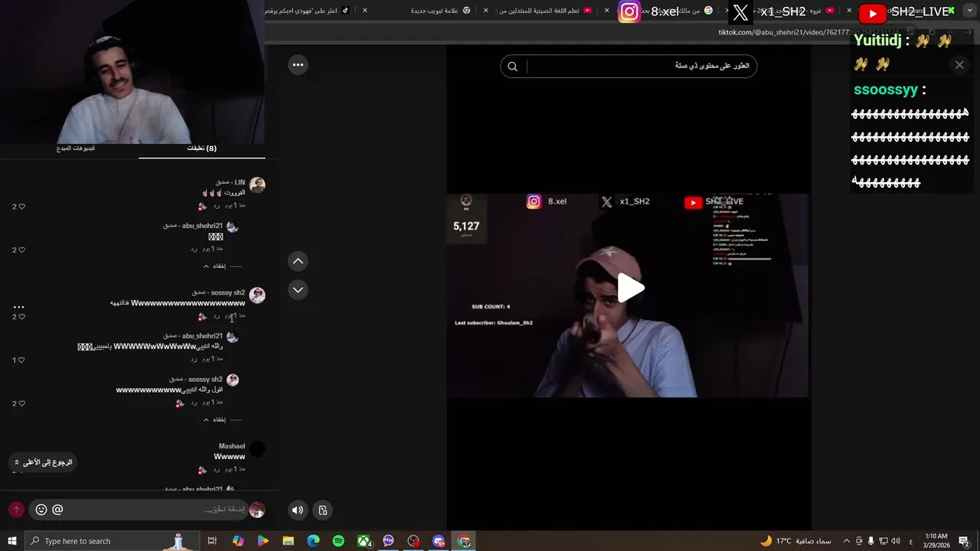Open the Windows Start menu
The height and width of the screenshot is (551, 980).
[x=11, y=541]
